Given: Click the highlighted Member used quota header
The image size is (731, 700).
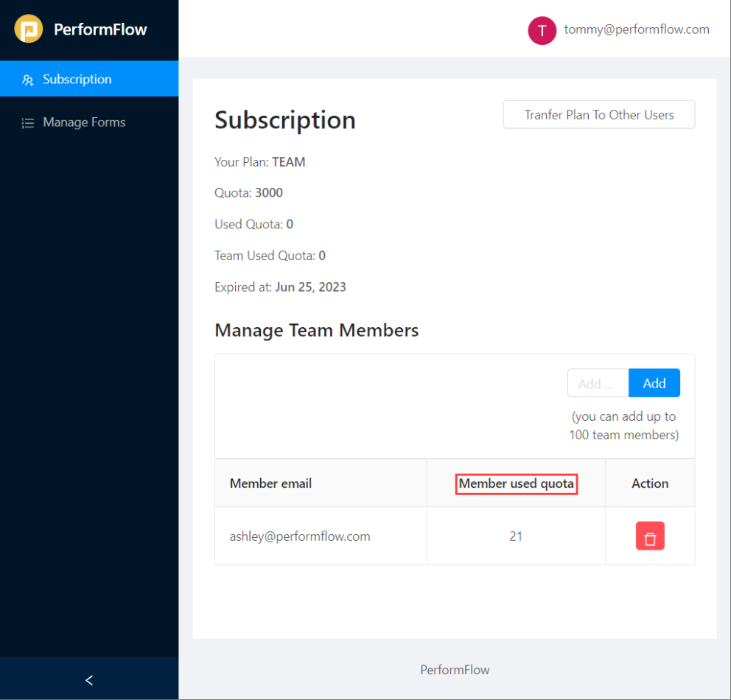Looking at the screenshot, I should 516,483.
